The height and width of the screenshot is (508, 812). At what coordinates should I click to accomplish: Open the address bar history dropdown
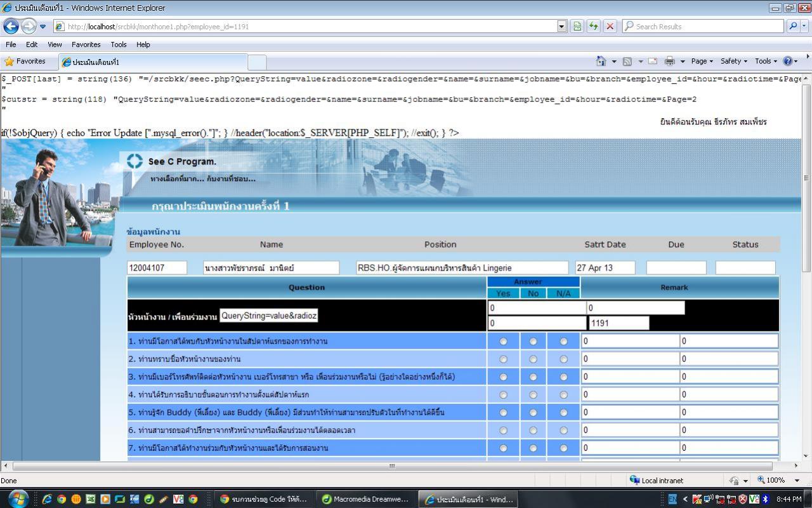tap(562, 26)
